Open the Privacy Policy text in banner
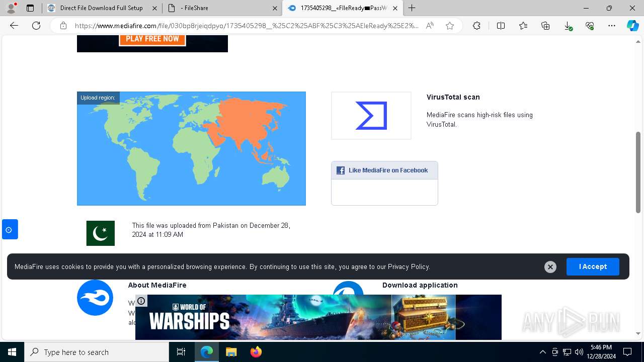The height and width of the screenshot is (362, 644). (x=409, y=266)
